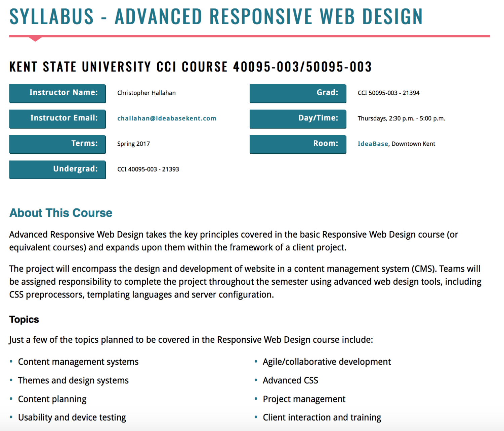Click the Grad label box

298,93
